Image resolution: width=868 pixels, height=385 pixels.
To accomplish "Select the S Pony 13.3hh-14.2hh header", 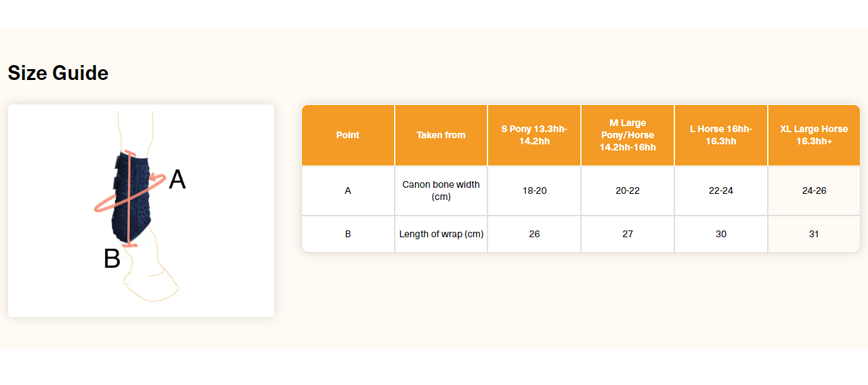I will click(x=534, y=135).
